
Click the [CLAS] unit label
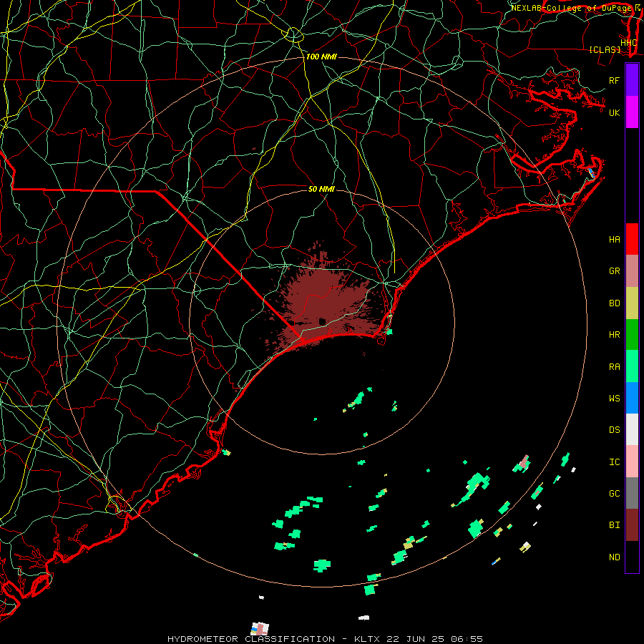tap(605, 50)
